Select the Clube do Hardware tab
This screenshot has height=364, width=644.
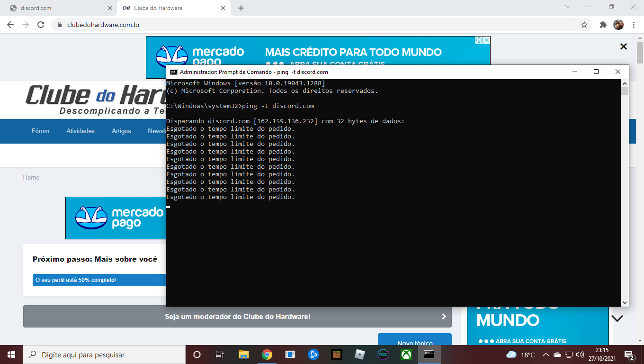(x=173, y=8)
